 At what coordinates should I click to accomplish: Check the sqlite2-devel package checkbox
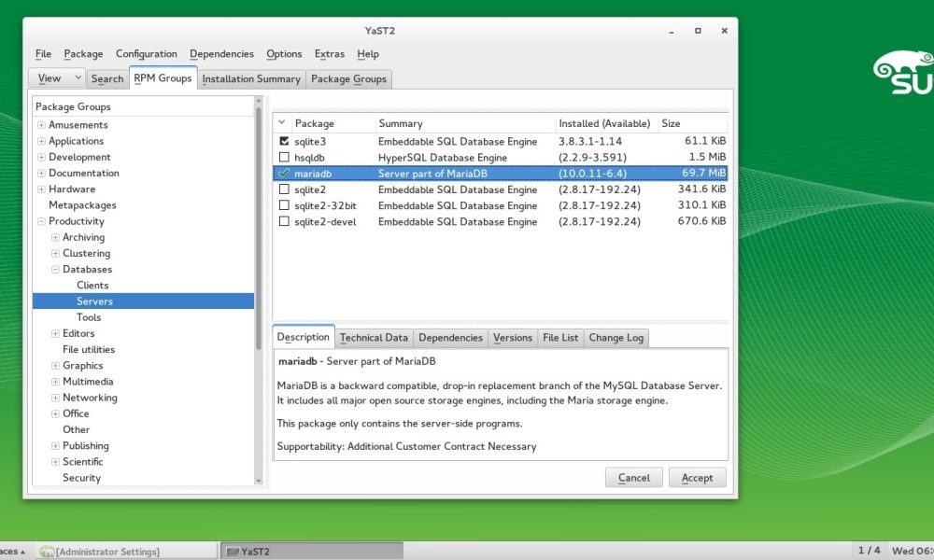pyautogui.click(x=284, y=221)
